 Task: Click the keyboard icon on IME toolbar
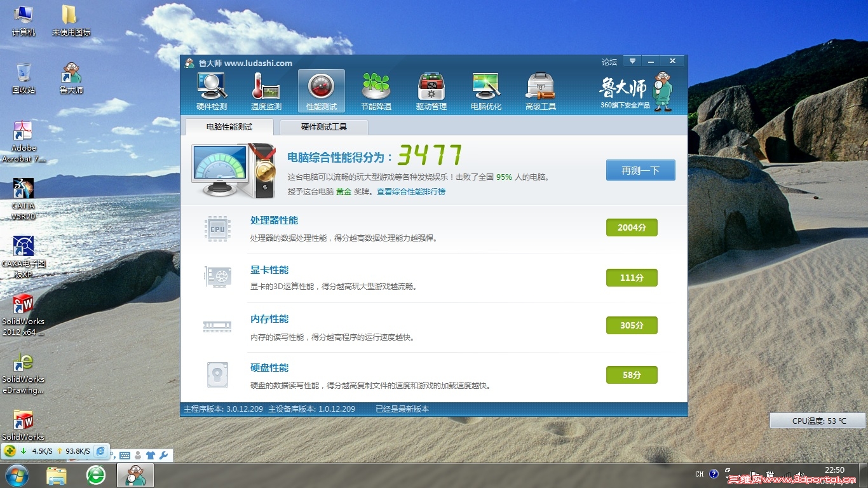[125, 455]
